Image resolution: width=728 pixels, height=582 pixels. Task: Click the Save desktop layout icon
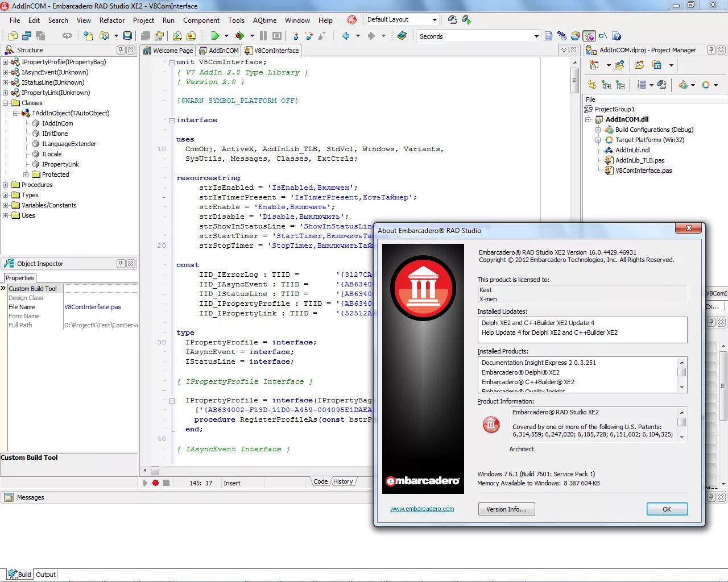(452, 20)
